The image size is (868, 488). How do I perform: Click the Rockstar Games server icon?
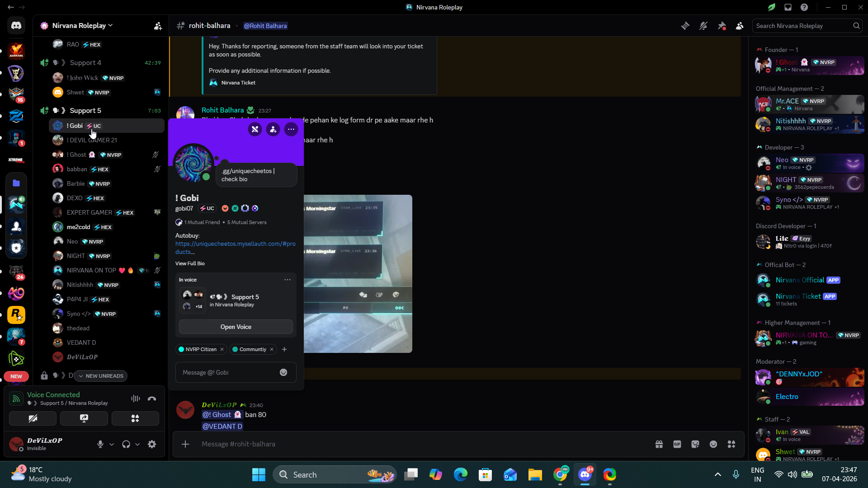(x=16, y=315)
